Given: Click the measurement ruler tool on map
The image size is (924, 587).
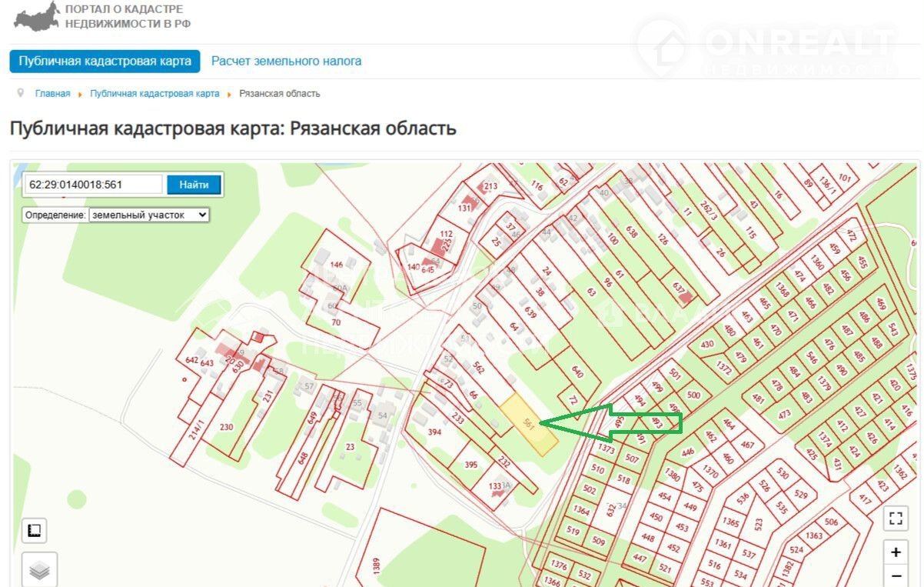Looking at the screenshot, I should (x=34, y=531).
